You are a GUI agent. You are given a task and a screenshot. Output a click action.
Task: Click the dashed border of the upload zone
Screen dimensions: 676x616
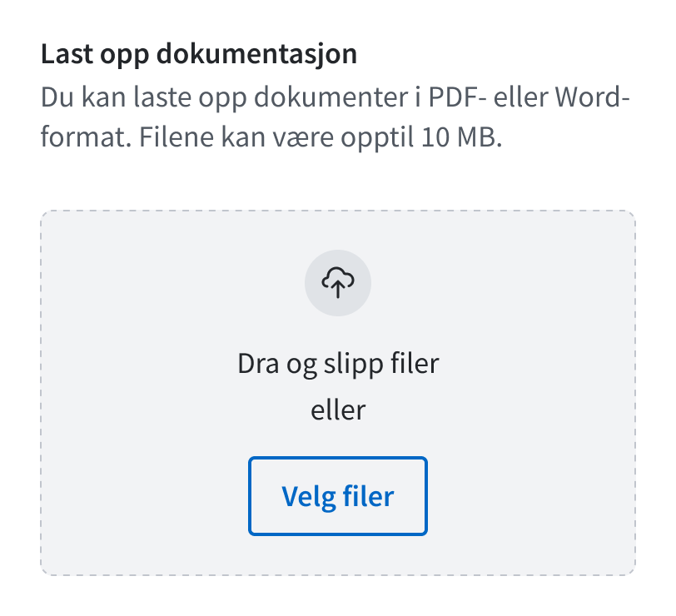coord(338,211)
